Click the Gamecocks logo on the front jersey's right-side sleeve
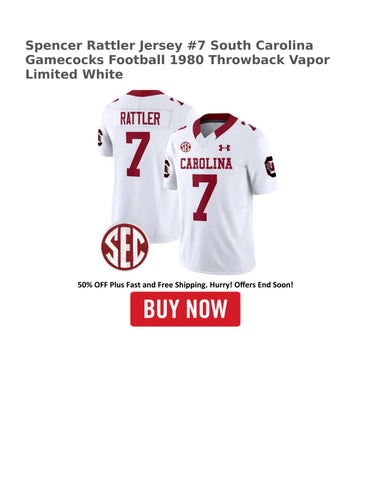The width and height of the screenshot is (371, 480). (x=270, y=167)
